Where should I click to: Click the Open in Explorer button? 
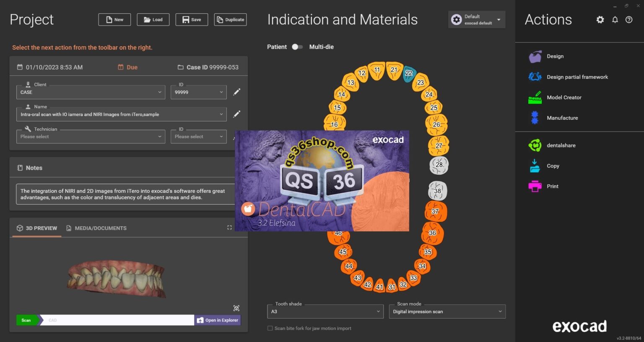[218, 320]
